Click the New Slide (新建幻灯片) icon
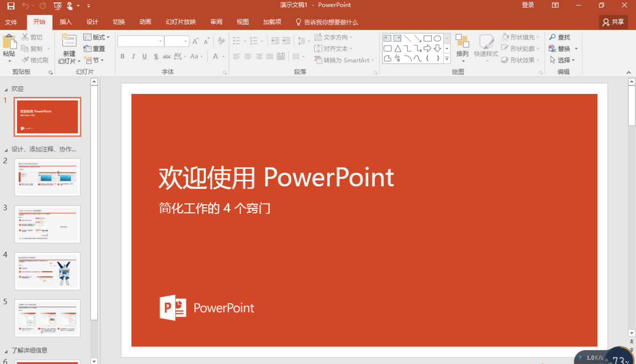This screenshot has height=364, width=636. click(x=69, y=41)
